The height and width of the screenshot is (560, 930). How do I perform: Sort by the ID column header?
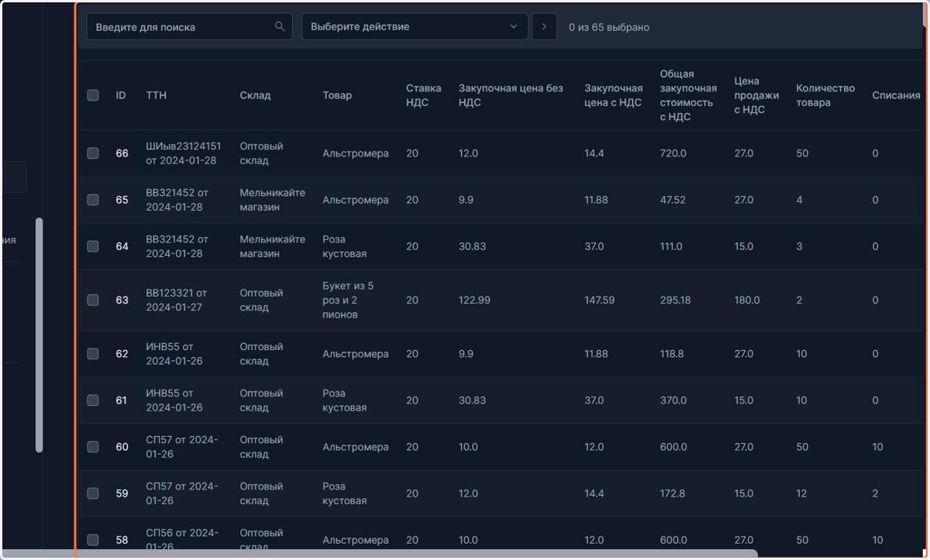tap(121, 95)
